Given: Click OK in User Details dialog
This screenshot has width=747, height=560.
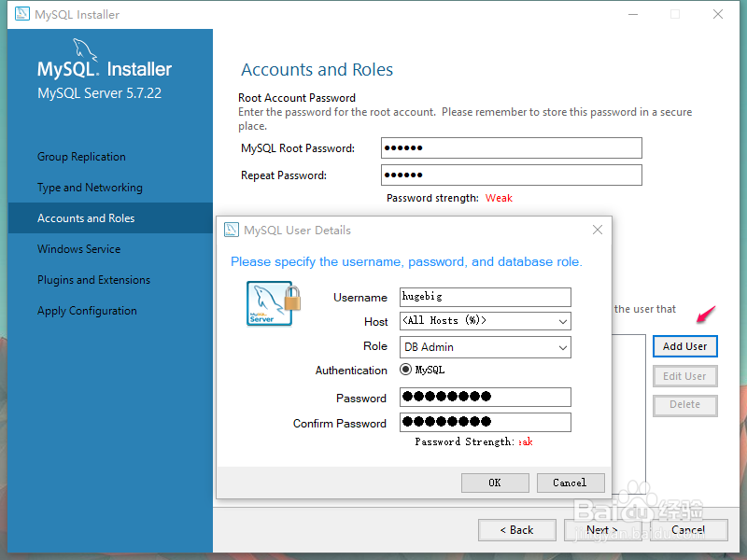Looking at the screenshot, I should pos(495,483).
